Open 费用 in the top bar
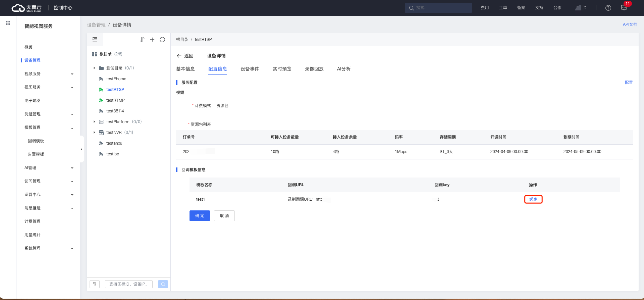This screenshot has width=644, height=300. (x=485, y=8)
